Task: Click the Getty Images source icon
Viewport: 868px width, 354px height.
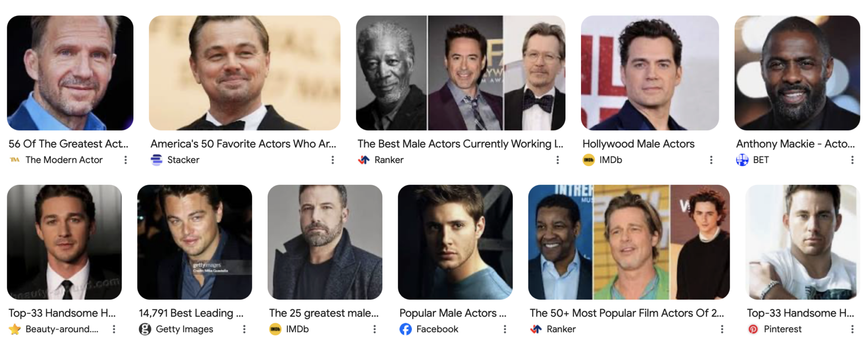Action: [145, 329]
